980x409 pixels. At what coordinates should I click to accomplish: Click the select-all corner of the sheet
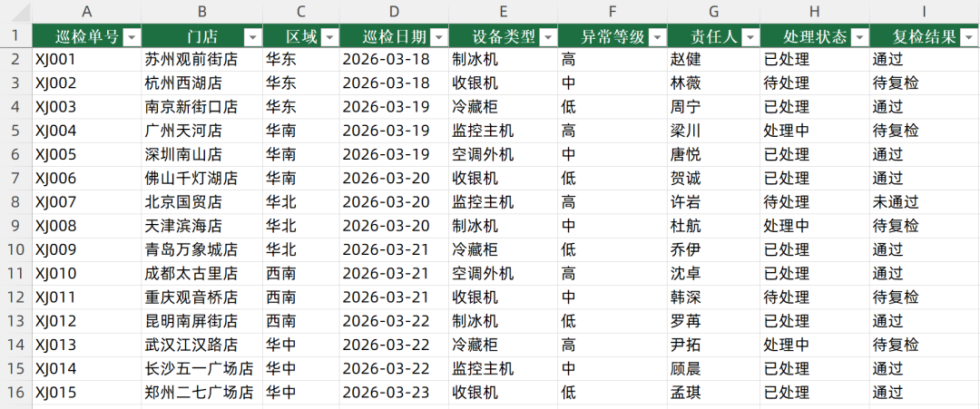pos(15,11)
